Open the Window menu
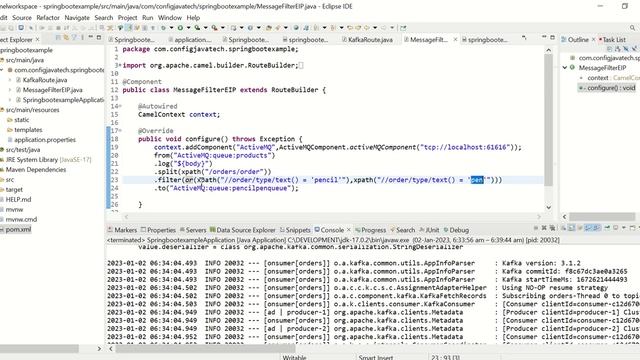This screenshot has height=360, width=640. coord(170,18)
